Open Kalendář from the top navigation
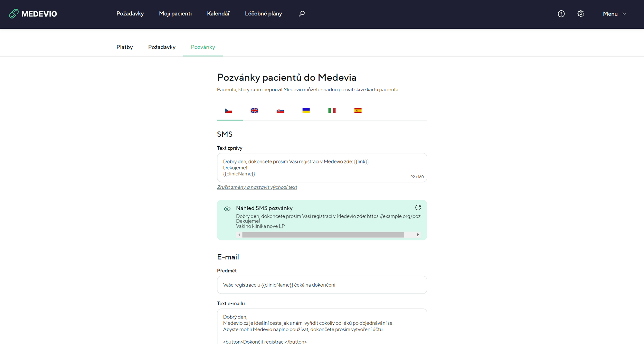The height and width of the screenshot is (344, 644). [x=218, y=14]
